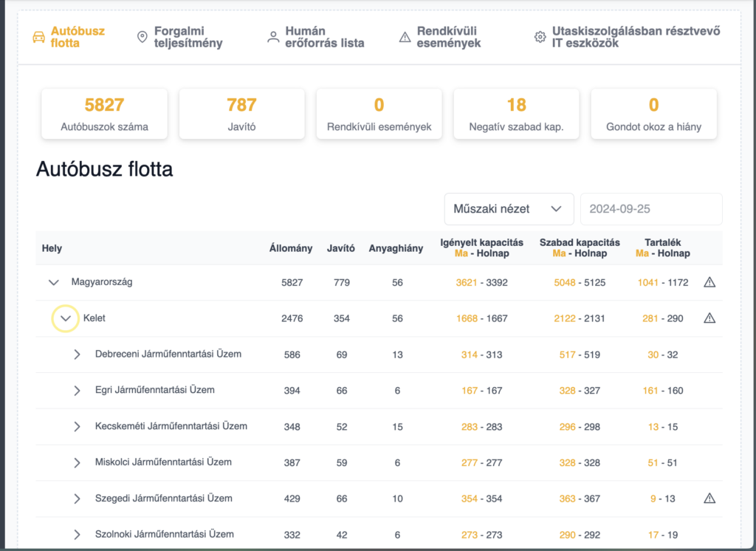
Task: Click the warning icon in Szegedi row
Action: (x=709, y=498)
